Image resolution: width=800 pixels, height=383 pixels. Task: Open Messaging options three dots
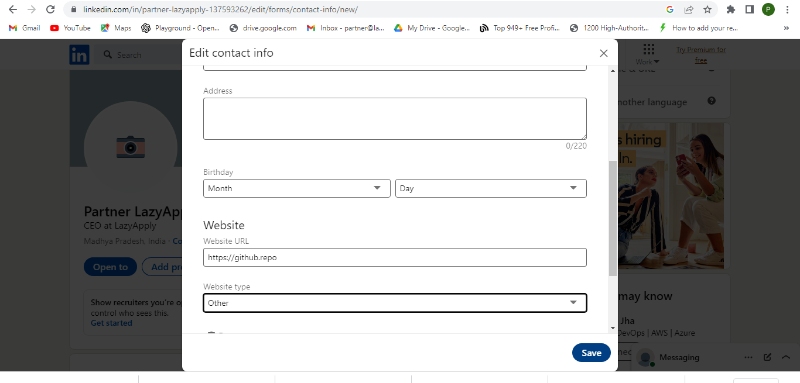[x=748, y=358]
